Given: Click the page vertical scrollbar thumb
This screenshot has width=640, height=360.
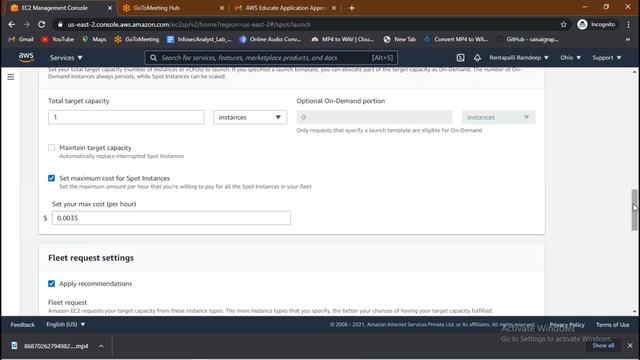Looking at the screenshot, I should pos(634,210).
